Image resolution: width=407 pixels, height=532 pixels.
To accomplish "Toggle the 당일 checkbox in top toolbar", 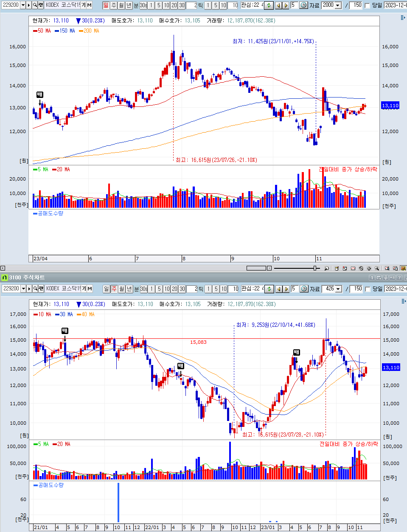I will [x=368, y=6].
